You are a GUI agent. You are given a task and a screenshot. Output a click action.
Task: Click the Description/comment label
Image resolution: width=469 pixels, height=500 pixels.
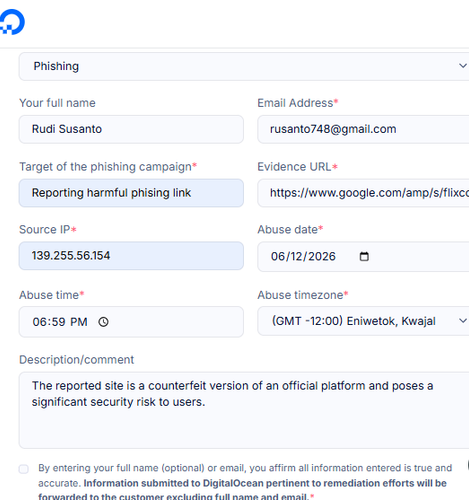tap(77, 360)
